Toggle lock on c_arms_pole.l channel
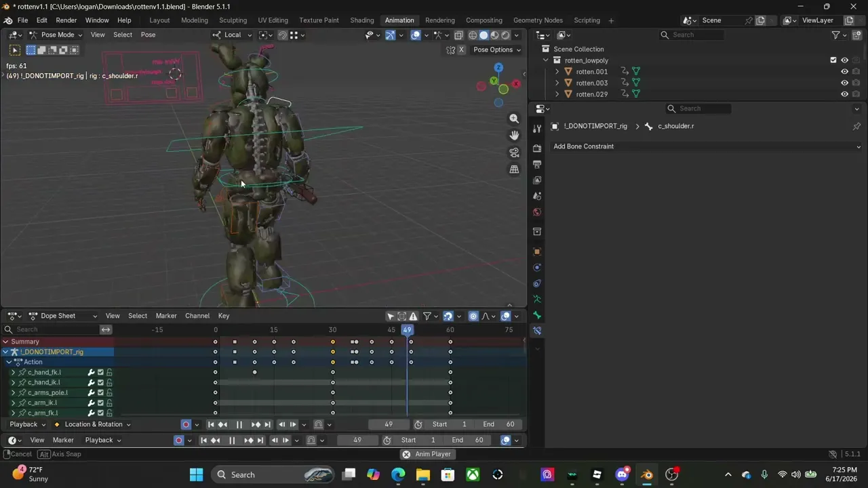Screen dimensions: 868x488 [x=109, y=392]
